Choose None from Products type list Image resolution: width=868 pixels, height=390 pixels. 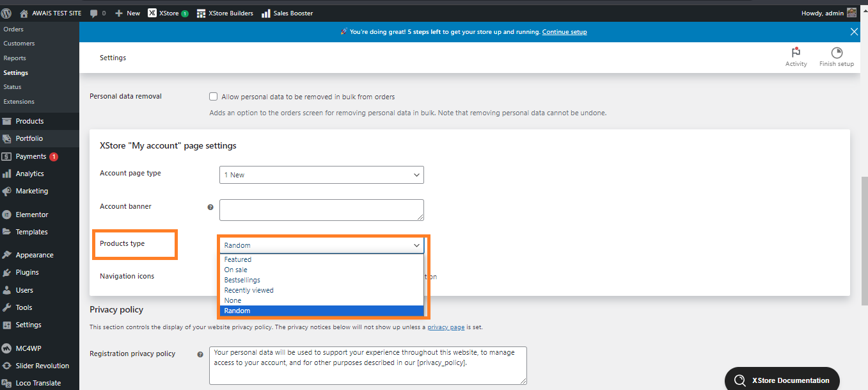[322, 300]
